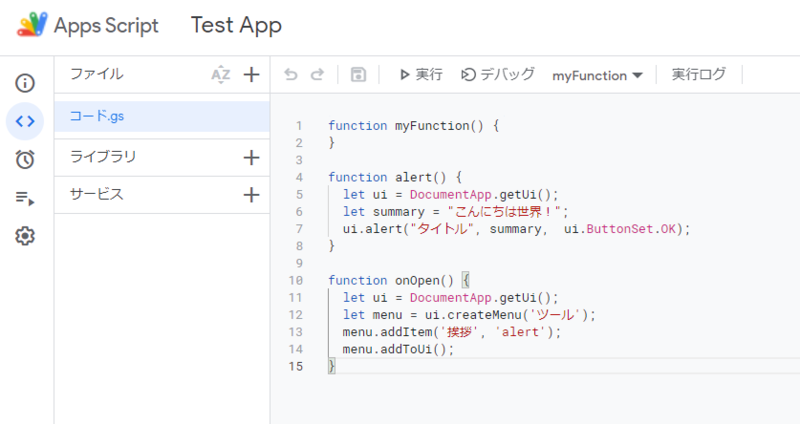
Task: Select the Editor code icon in sidebar
Action: 25,121
